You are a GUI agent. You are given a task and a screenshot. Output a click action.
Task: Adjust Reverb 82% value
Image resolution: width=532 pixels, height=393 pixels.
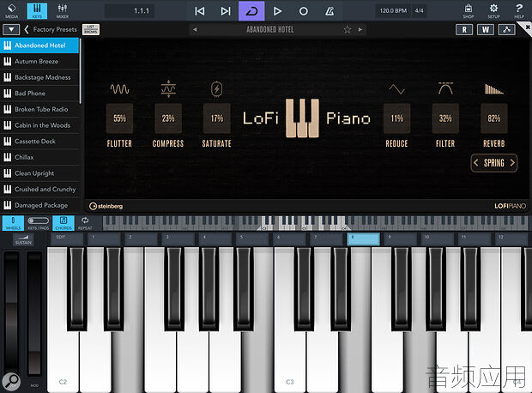[494, 118]
